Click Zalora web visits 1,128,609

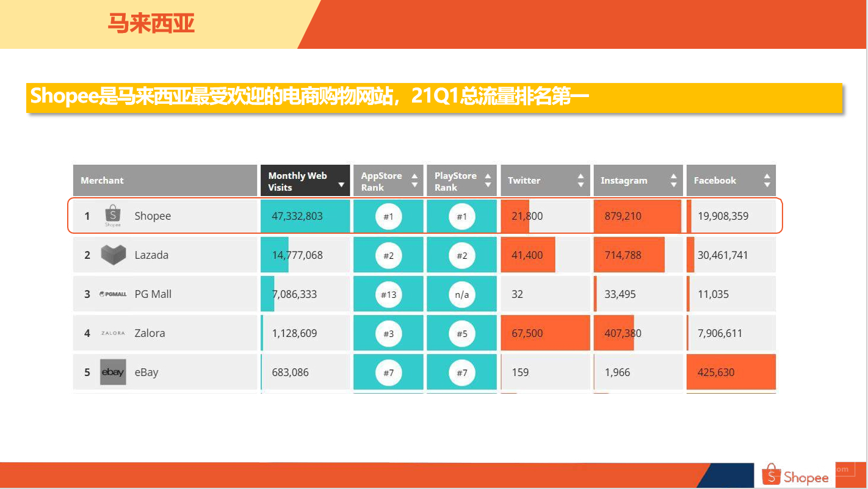pos(294,333)
